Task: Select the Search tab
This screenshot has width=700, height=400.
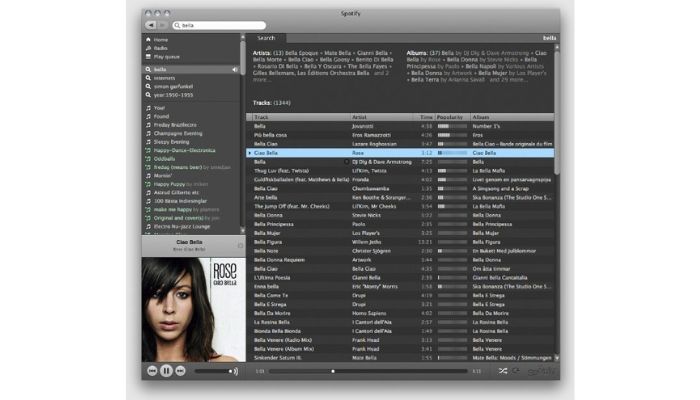Action: click(266, 38)
